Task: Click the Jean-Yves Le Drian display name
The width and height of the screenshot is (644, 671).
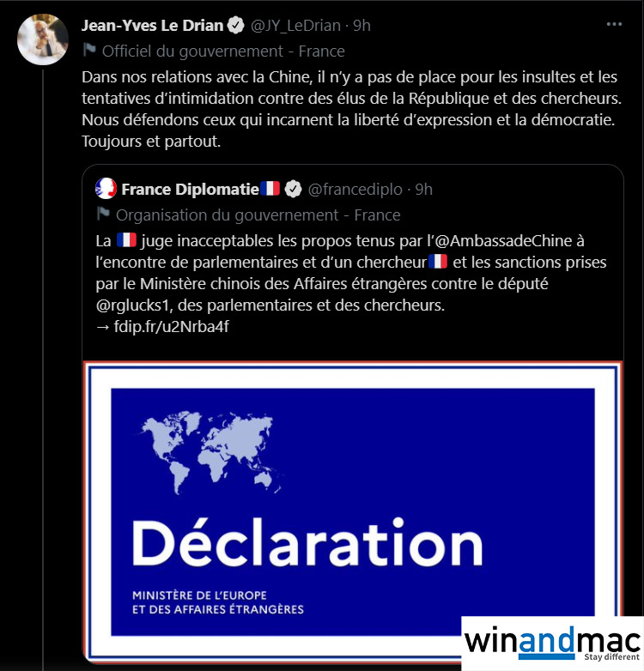Action: (x=153, y=26)
